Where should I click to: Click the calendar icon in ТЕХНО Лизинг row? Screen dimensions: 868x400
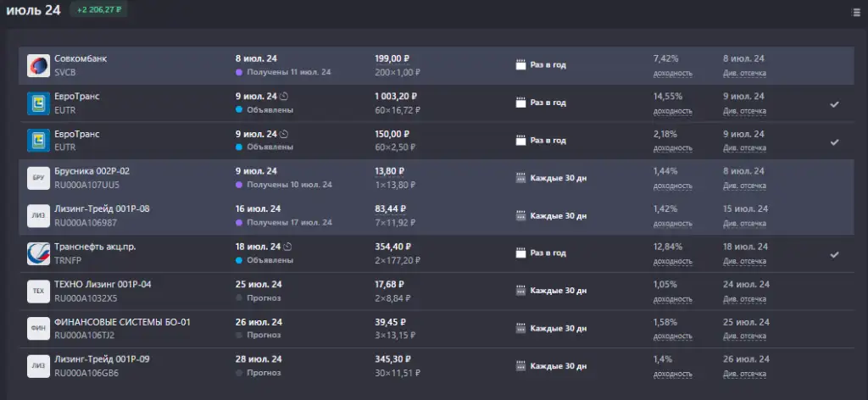click(520, 291)
